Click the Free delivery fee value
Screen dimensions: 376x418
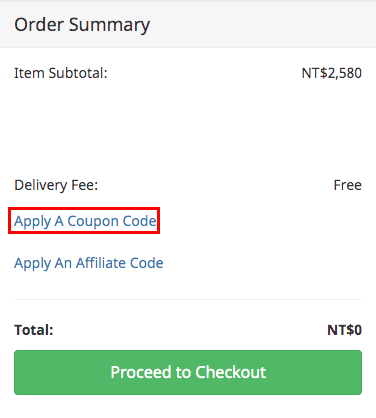pyautogui.click(x=348, y=185)
